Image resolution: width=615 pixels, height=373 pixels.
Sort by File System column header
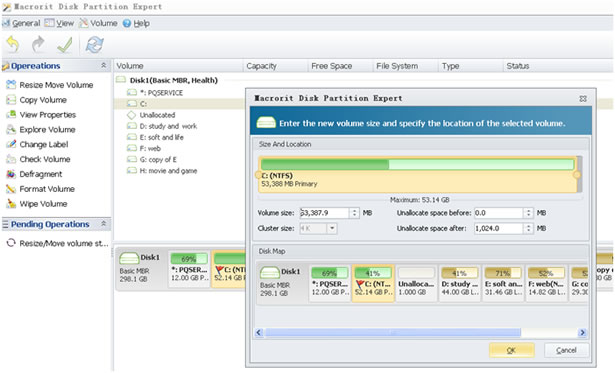pos(405,66)
